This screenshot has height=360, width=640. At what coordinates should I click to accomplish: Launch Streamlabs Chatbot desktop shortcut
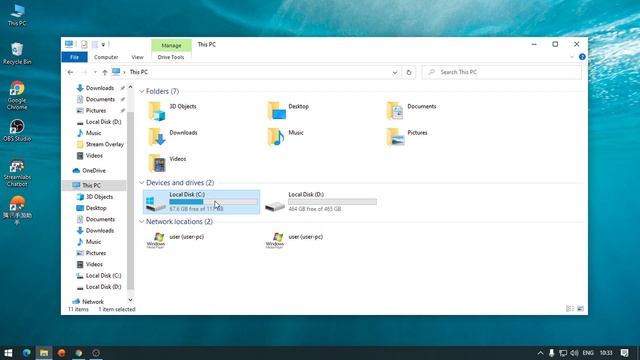point(17,173)
